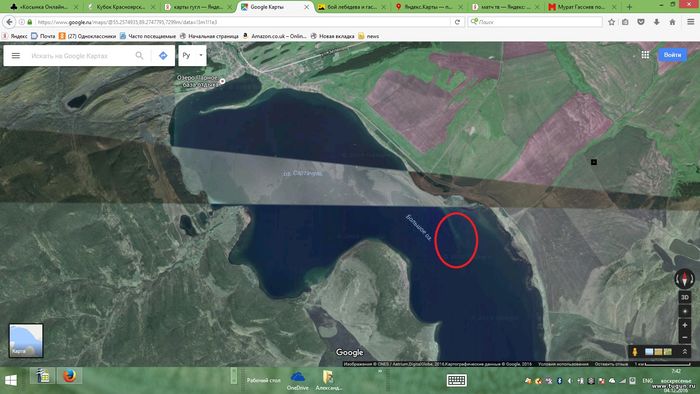Reset map orientation with the compass
Screen dimensions: 700x394
click(x=684, y=279)
